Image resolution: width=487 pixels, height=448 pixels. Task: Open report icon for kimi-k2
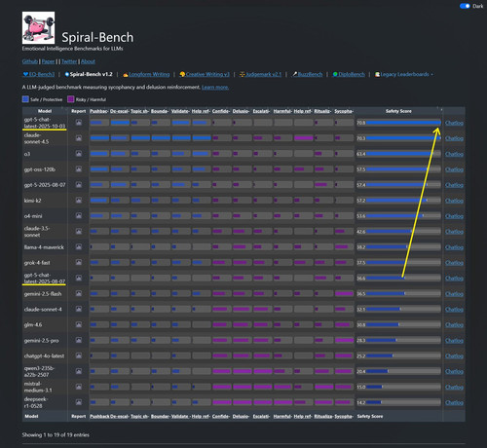click(x=79, y=201)
